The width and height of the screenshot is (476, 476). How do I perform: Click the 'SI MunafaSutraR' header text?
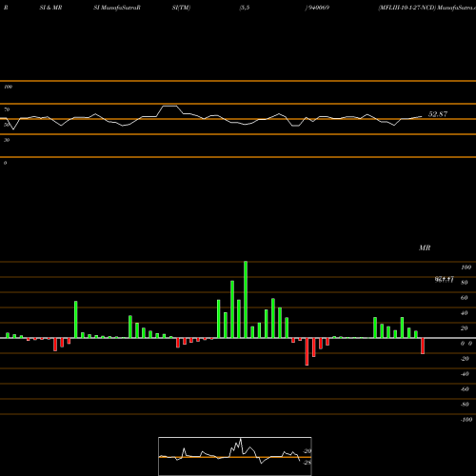[x=117, y=8]
